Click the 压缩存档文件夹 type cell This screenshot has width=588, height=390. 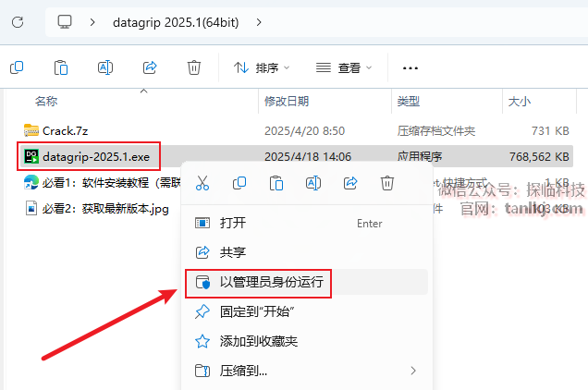click(436, 131)
